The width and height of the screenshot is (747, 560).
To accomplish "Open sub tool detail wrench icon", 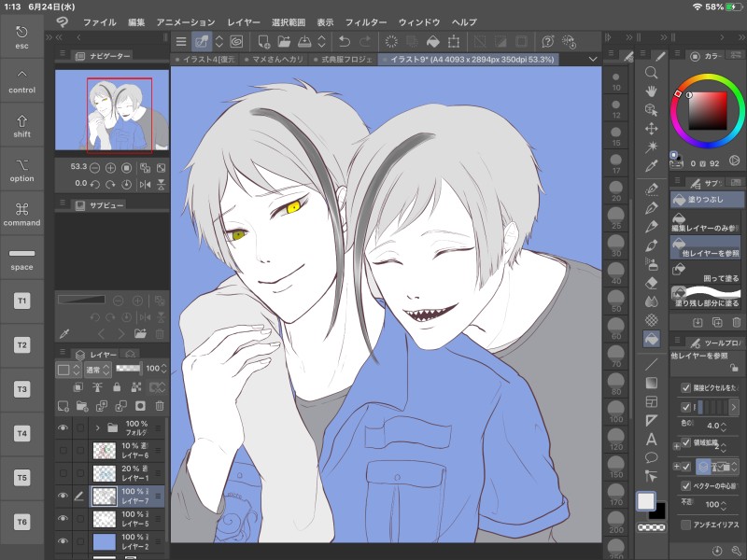I will [x=737, y=551].
